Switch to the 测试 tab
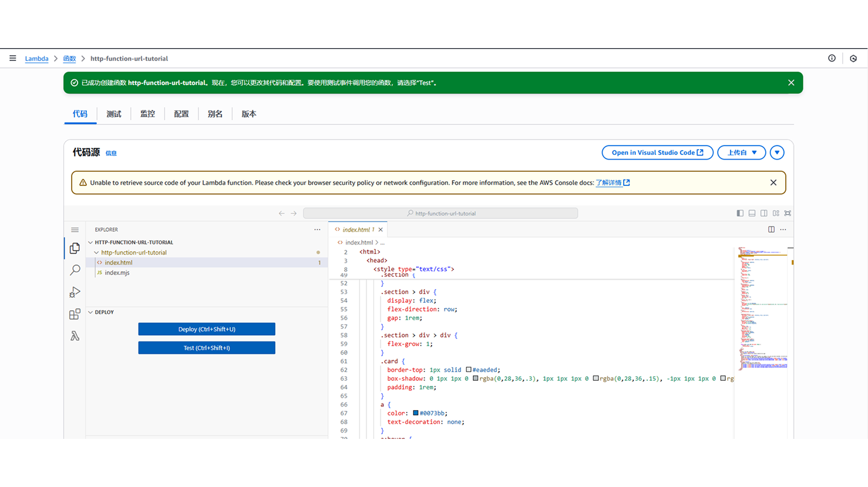This screenshot has height=487, width=868. 114,114
